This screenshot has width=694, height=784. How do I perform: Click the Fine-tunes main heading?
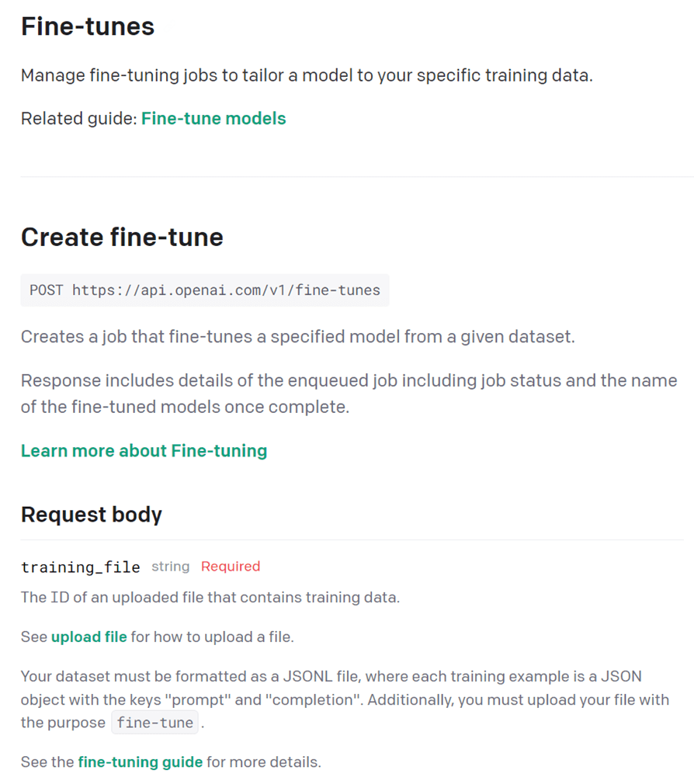pos(88,27)
